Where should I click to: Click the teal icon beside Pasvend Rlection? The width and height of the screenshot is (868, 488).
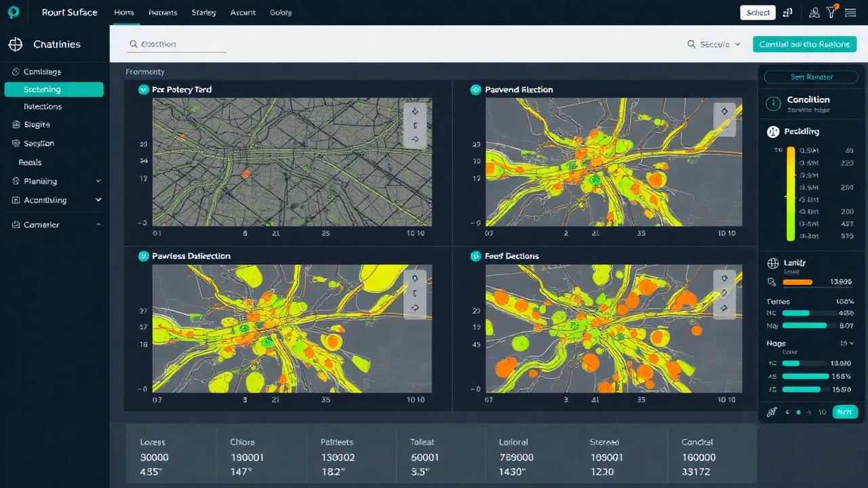[475, 89]
